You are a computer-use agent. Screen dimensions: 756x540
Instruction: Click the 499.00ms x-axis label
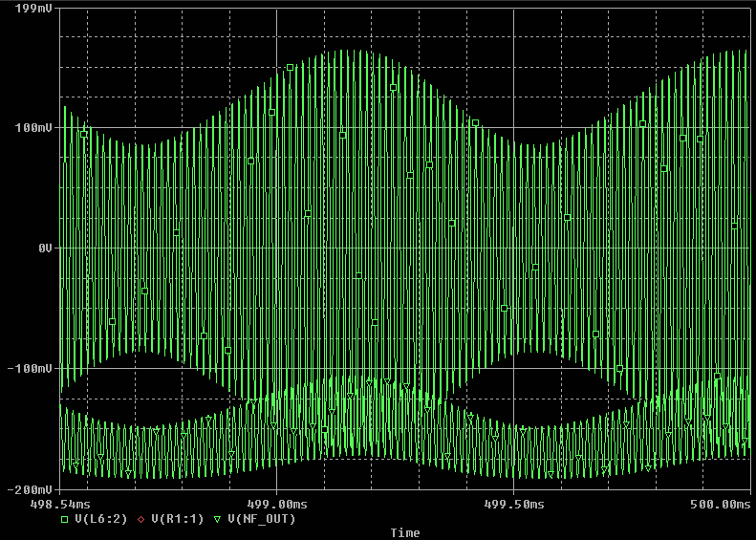pyautogui.click(x=277, y=505)
